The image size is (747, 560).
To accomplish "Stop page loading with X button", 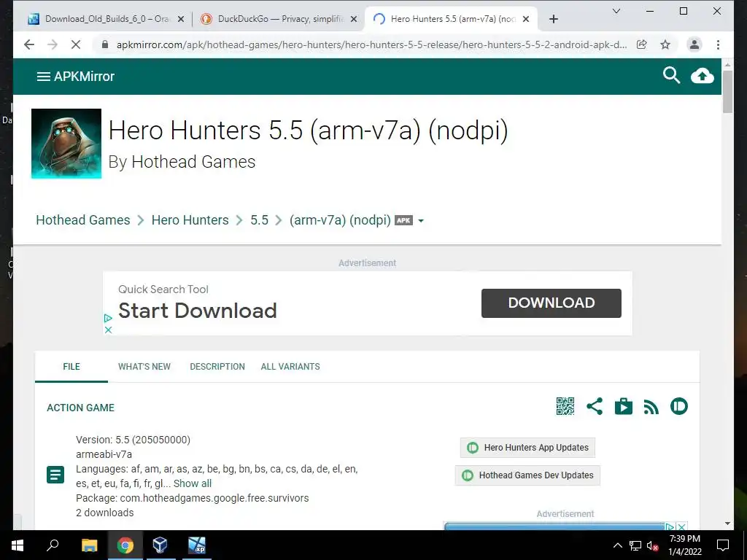I will [76, 44].
